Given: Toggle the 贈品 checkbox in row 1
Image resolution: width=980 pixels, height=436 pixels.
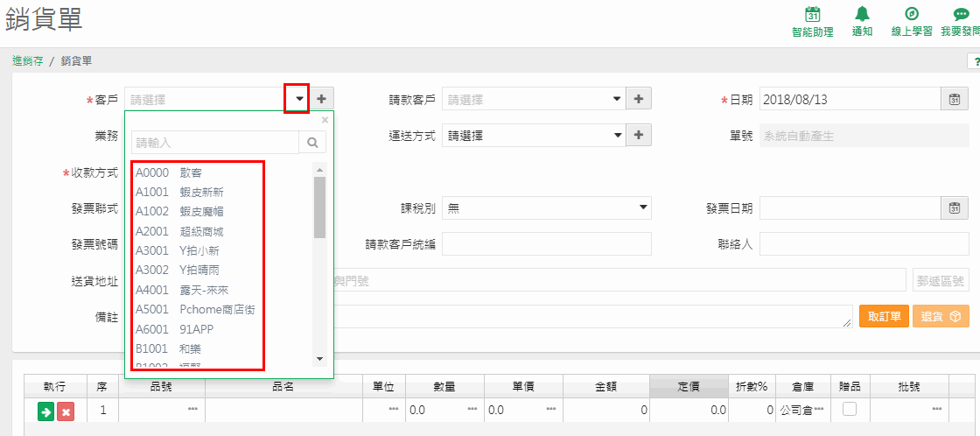Looking at the screenshot, I should [850, 409].
